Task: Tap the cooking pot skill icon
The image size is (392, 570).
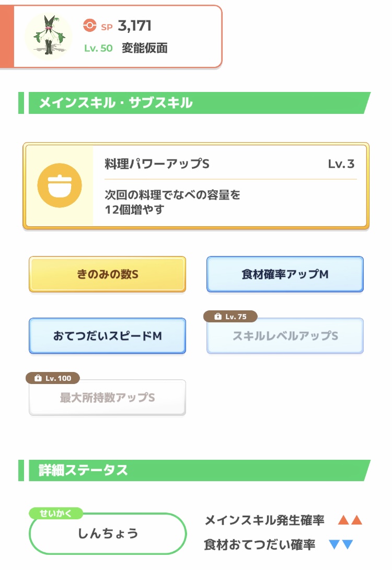Action: pyautogui.click(x=59, y=185)
